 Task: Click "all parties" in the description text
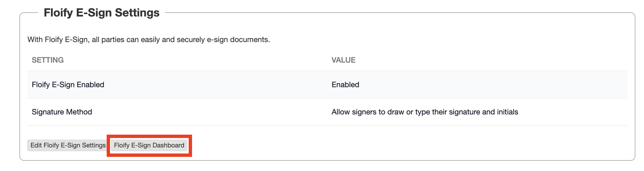coord(108,40)
